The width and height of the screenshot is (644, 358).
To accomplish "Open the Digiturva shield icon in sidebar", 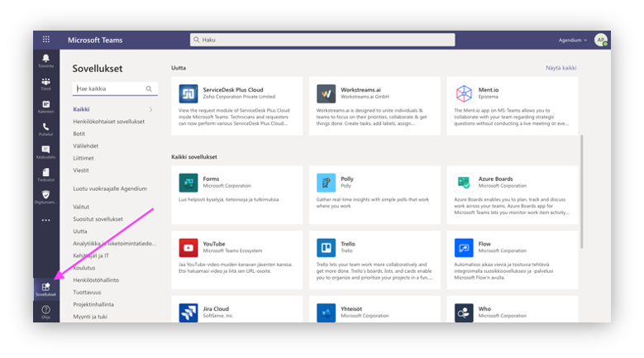I will (46, 197).
